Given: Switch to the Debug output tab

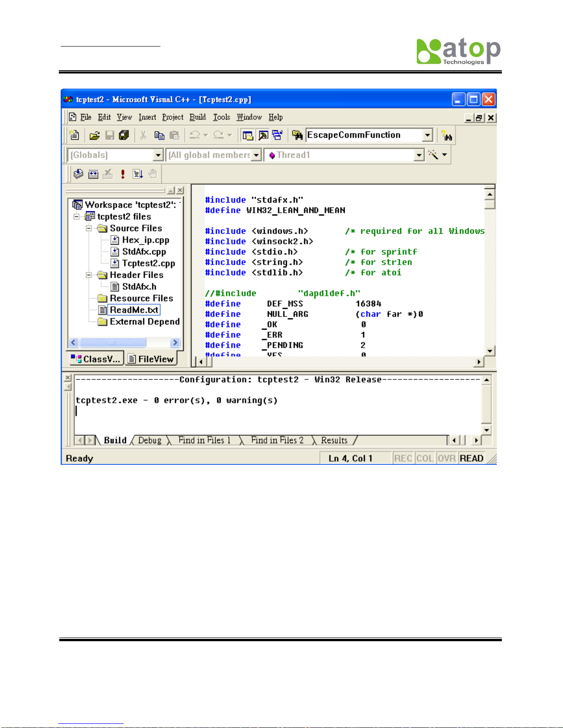Looking at the screenshot, I should click(150, 440).
